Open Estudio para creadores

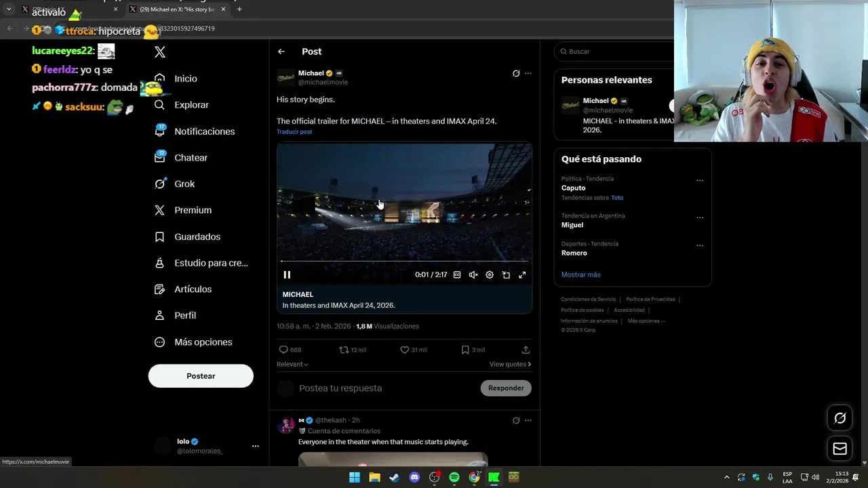click(x=201, y=263)
